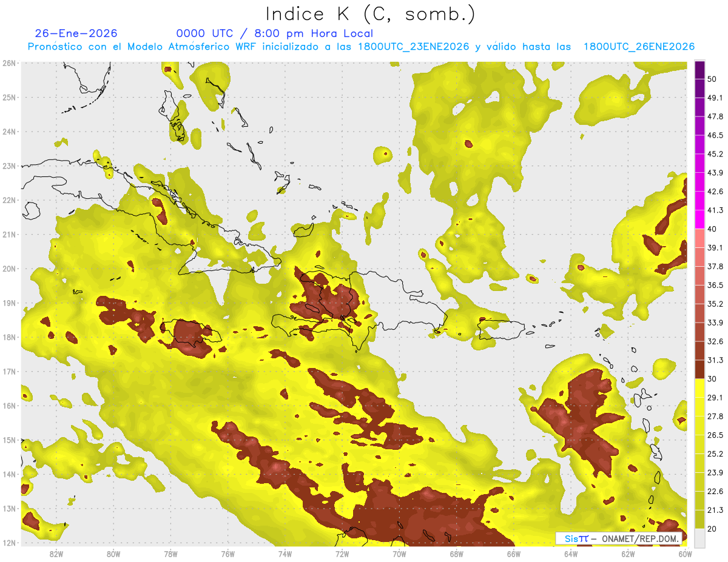
Task: Click the colorbar value '41.3'
Action: (715, 210)
